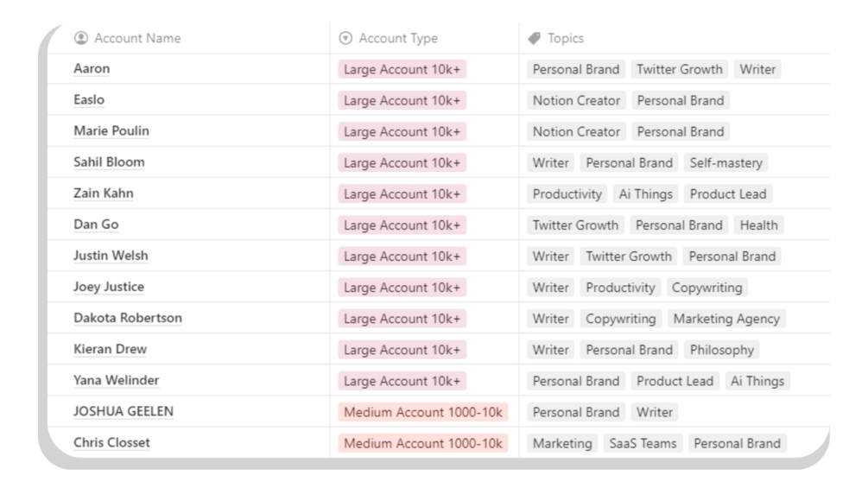The image size is (868, 488).
Task: Click Yana Welinder's Product Lead tag
Action: coord(675,381)
